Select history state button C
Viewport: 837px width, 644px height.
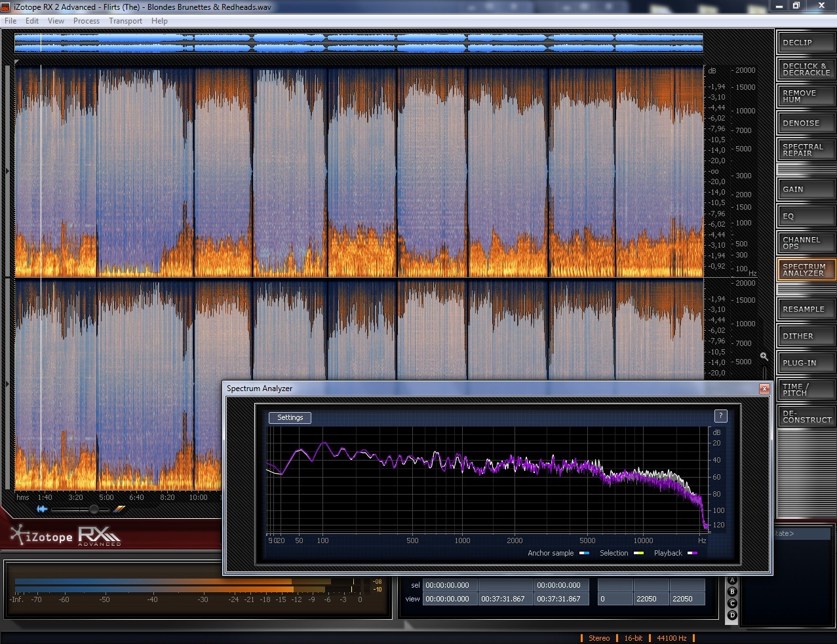732,603
